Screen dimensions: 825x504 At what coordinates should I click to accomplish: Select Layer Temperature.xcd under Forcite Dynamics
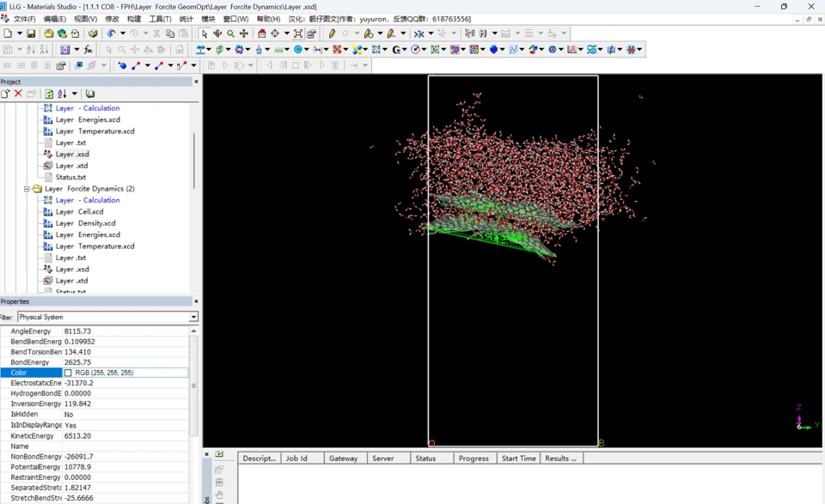click(x=95, y=246)
